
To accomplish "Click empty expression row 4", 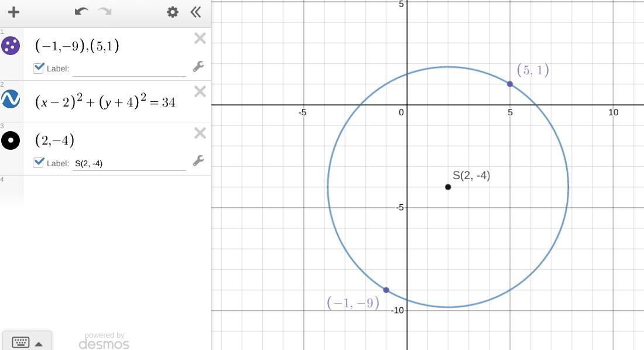I will (x=117, y=191).
